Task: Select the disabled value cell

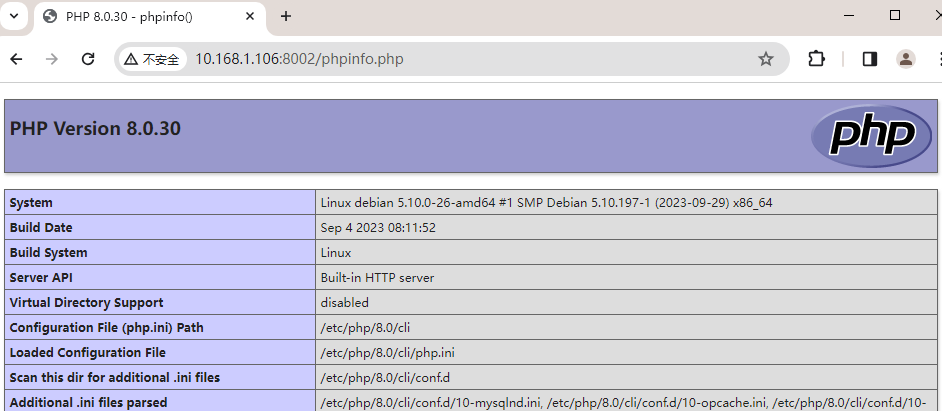Action: pos(627,302)
